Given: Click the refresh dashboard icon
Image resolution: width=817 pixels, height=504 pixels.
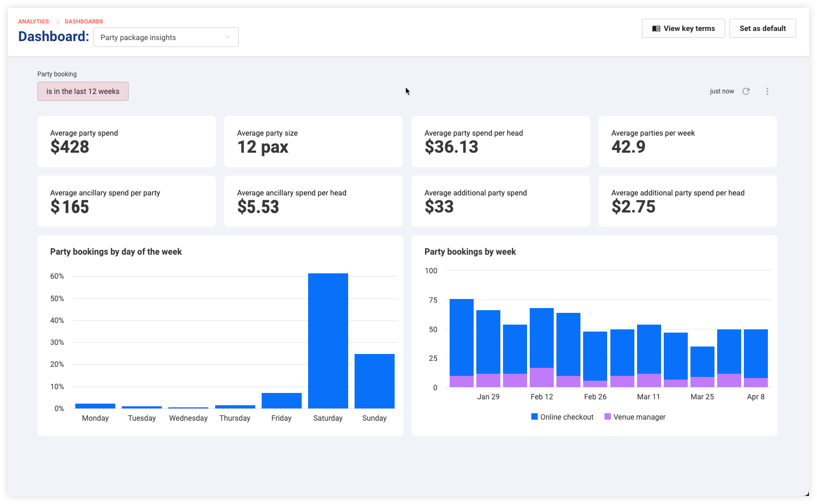Looking at the screenshot, I should (x=746, y=91).
